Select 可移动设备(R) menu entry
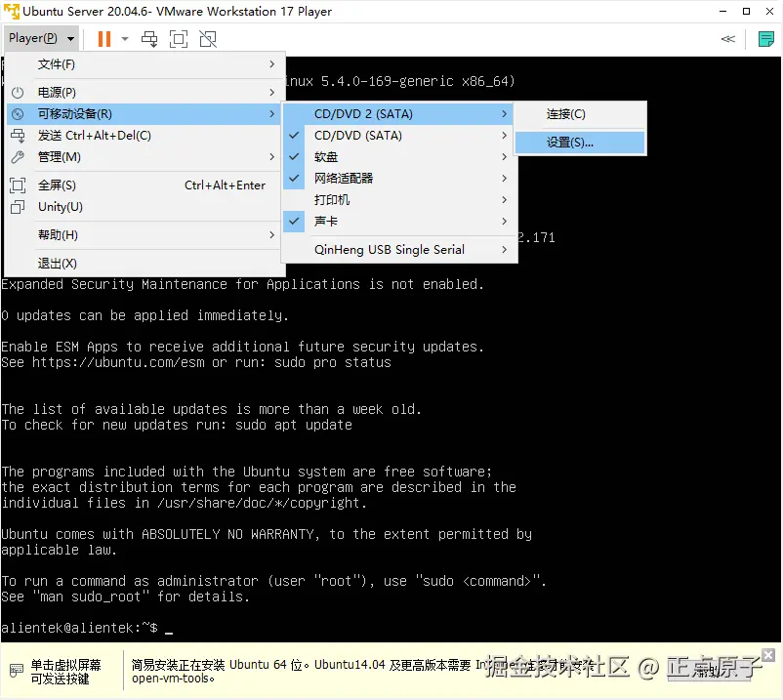783x700 pixels. click(x=144, y=114)
